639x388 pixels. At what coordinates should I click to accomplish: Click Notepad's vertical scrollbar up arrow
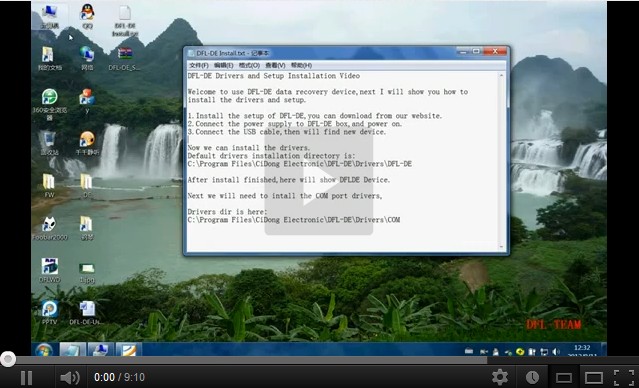(501, 75)
